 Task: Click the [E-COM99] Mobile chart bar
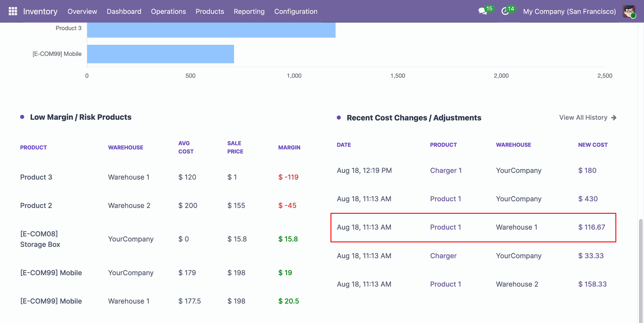pyautogui.click(x=161, y=54)
